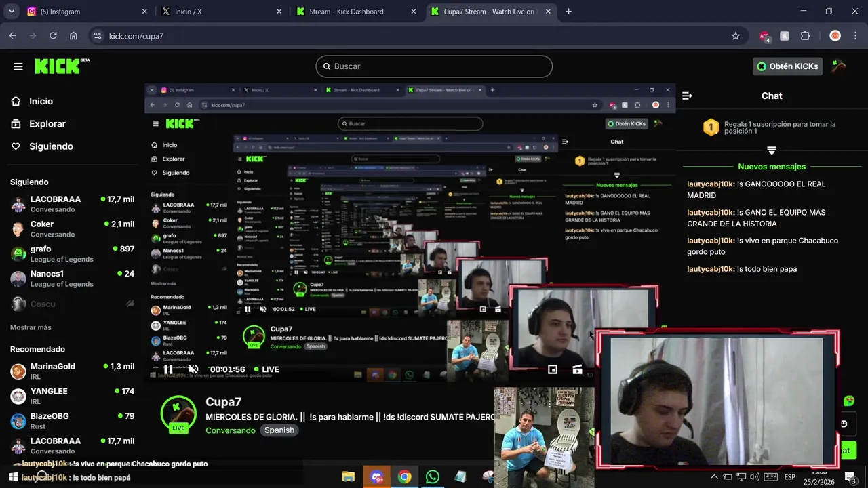Open grafo's League of Legends stream
The width and height of the screenshot is (868, 488).
point(72,254)
